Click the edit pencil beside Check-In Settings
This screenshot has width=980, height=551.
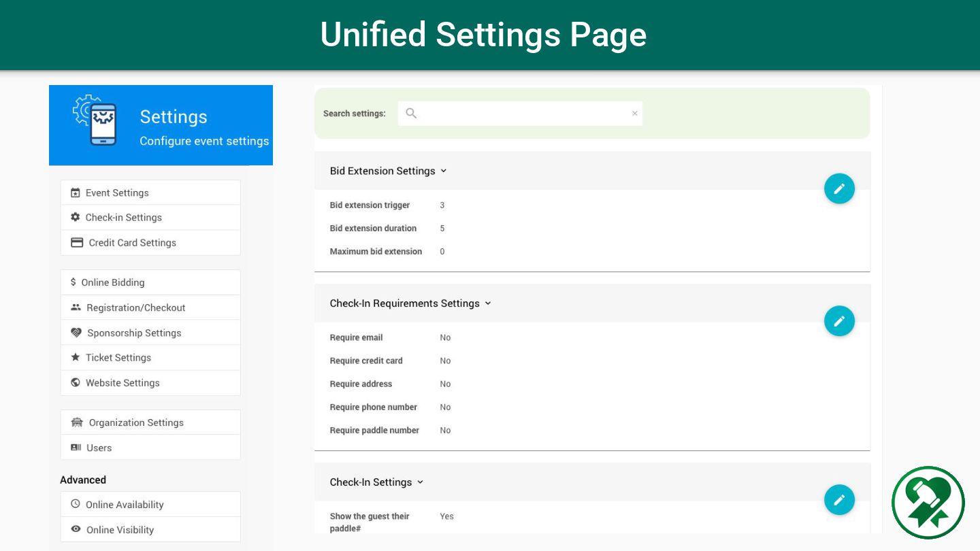(x=839, y=500)
